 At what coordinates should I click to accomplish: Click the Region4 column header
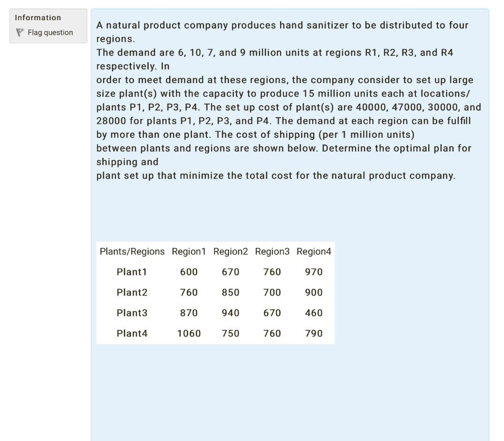(314, 251)
